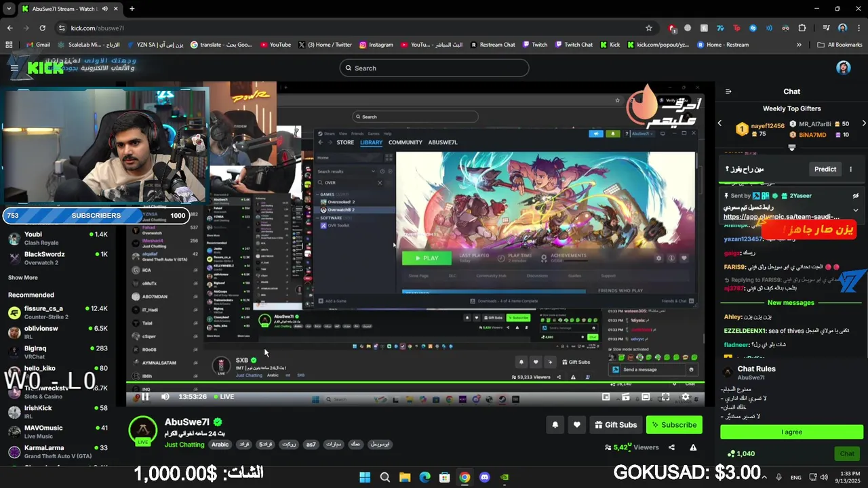Open Microsoft Edge from taskbar
Viewport: 868px width, 488px height.
[425, 477]
